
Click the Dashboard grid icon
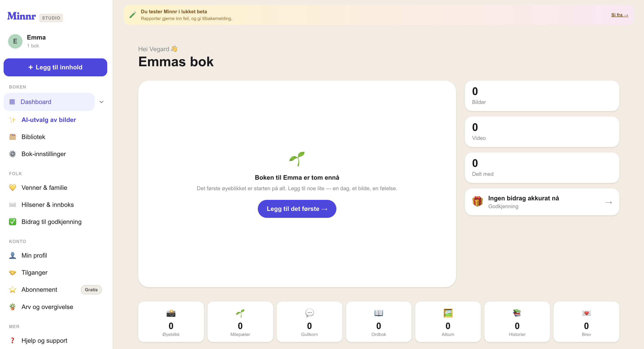[12, 102]
